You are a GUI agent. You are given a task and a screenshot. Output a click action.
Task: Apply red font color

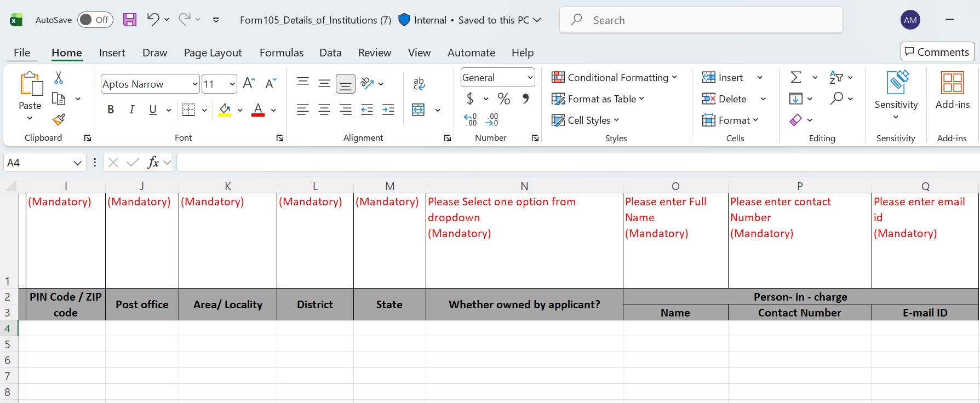coord(258,110)
